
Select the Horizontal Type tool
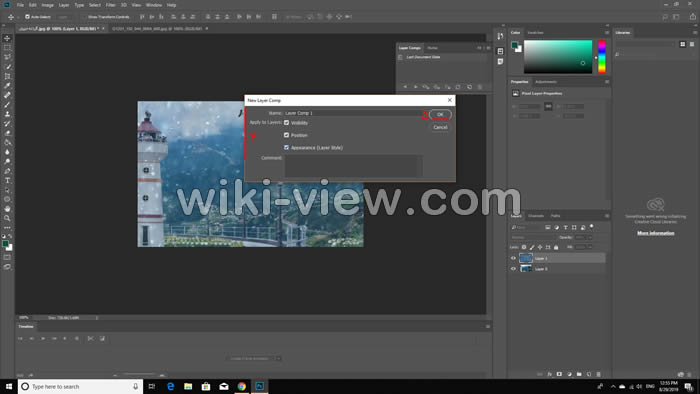coord(7,180)
